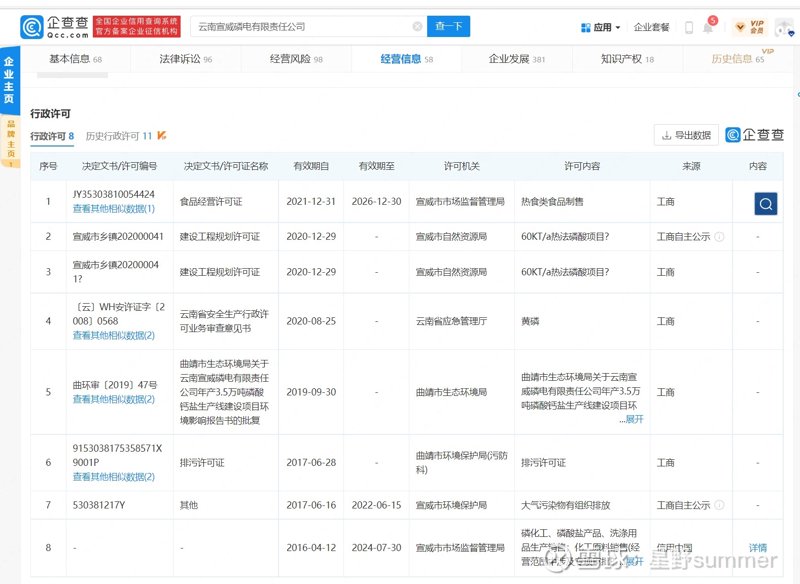Click the info icon beside 工商自主公示 in row 2
The height and width of the screenshot is (584, 800).
(x=719, y=237)
